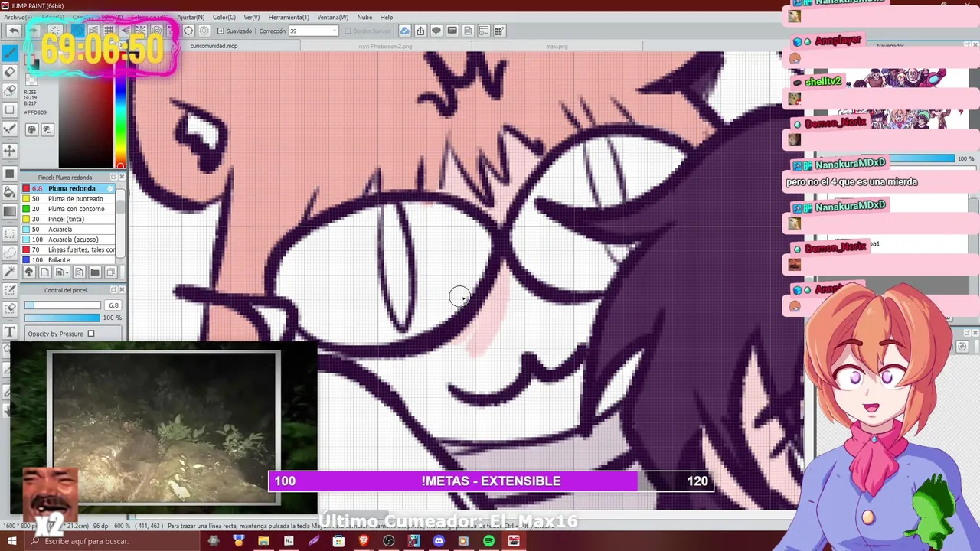Select the Pluma de punteado brush

(69, 199)
